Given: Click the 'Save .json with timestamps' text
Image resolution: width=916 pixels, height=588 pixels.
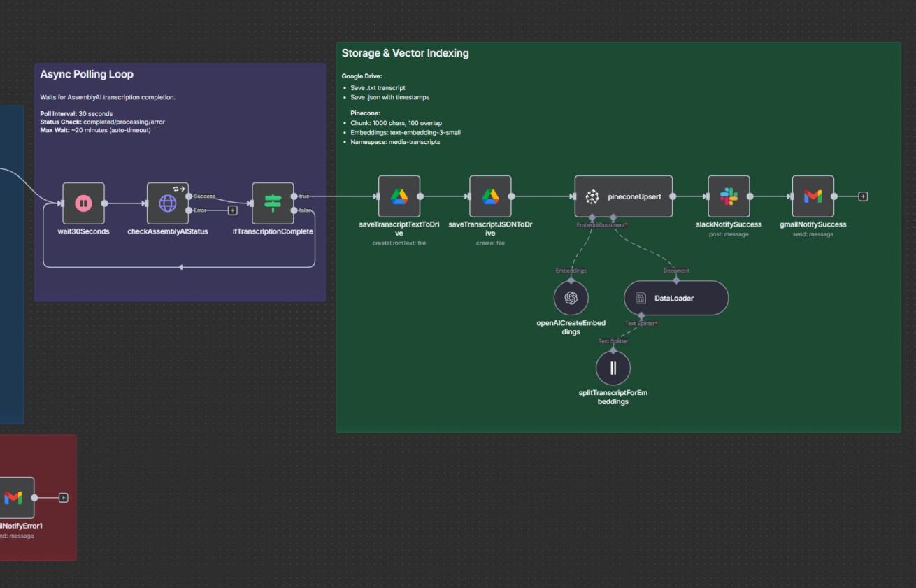Looking at the screenshot, I should pos(389,97).
